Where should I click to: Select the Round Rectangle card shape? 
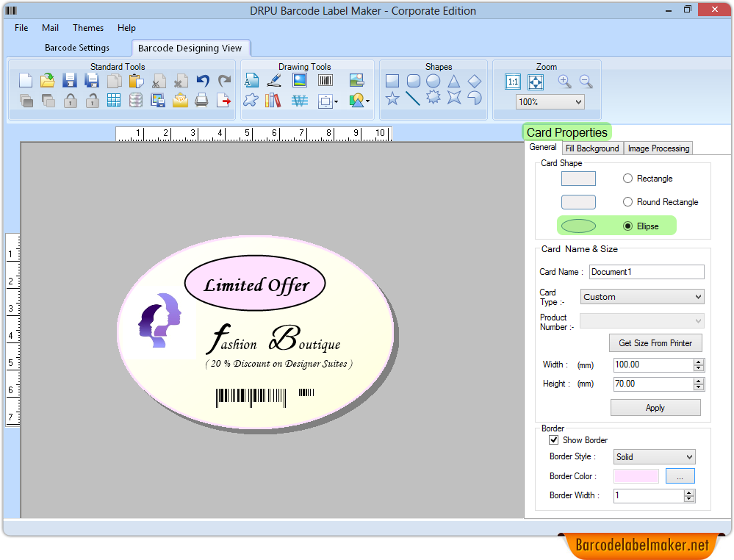(x=627, y=202)
